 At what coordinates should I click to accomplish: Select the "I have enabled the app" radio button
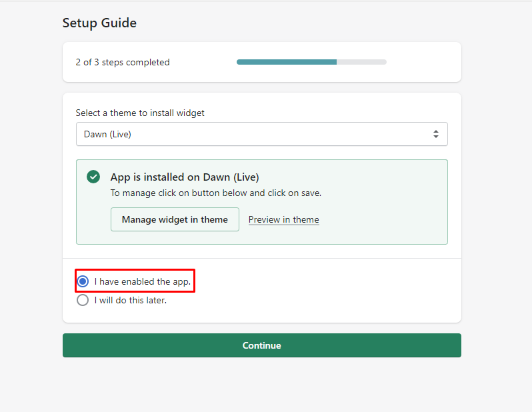(83, 281)
